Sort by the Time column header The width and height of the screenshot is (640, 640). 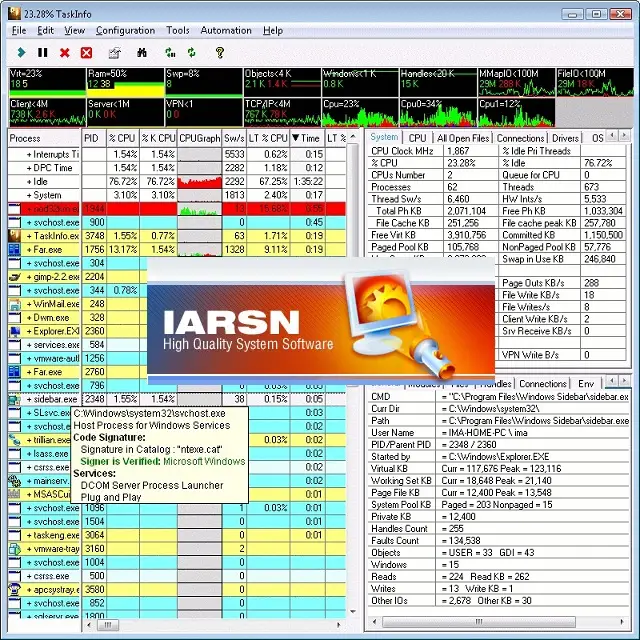pyautogui.click(x=307, y=138)
